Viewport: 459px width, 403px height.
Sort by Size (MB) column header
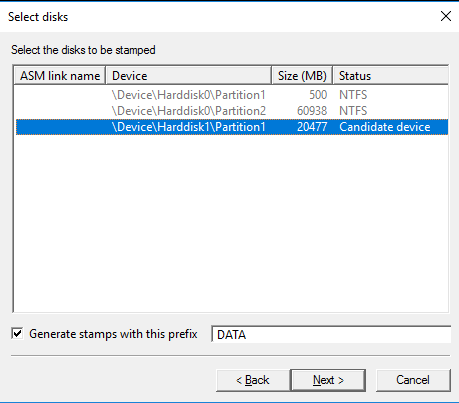coord(302,76)
